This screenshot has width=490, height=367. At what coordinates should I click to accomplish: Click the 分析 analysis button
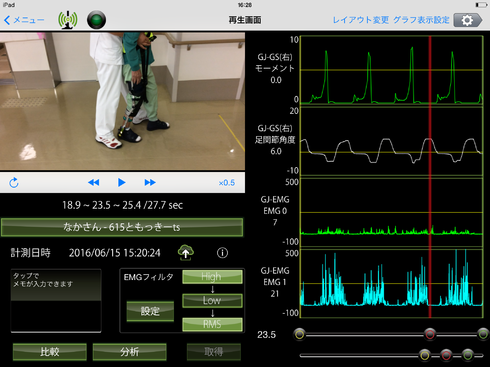tap(129, 352)
